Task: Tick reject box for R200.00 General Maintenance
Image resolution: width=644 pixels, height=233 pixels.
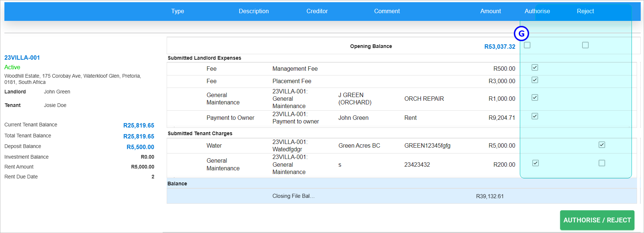Action: (x=602, y=163)
